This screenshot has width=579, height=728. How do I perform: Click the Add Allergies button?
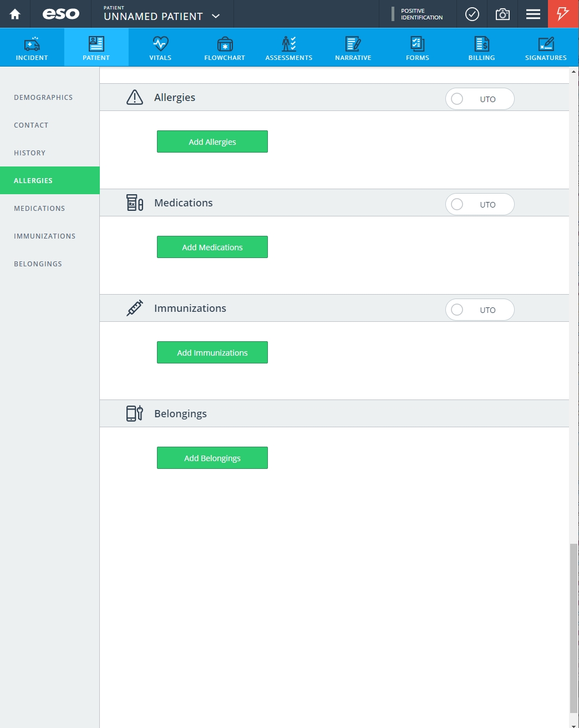click(212, 141)
